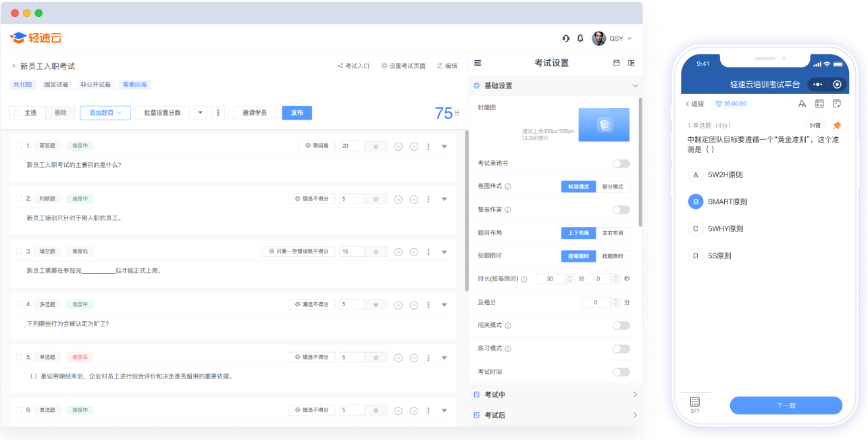Toggle the 考试承诺书 switch
Screen dimensions: 868x440
pos(621,164)
